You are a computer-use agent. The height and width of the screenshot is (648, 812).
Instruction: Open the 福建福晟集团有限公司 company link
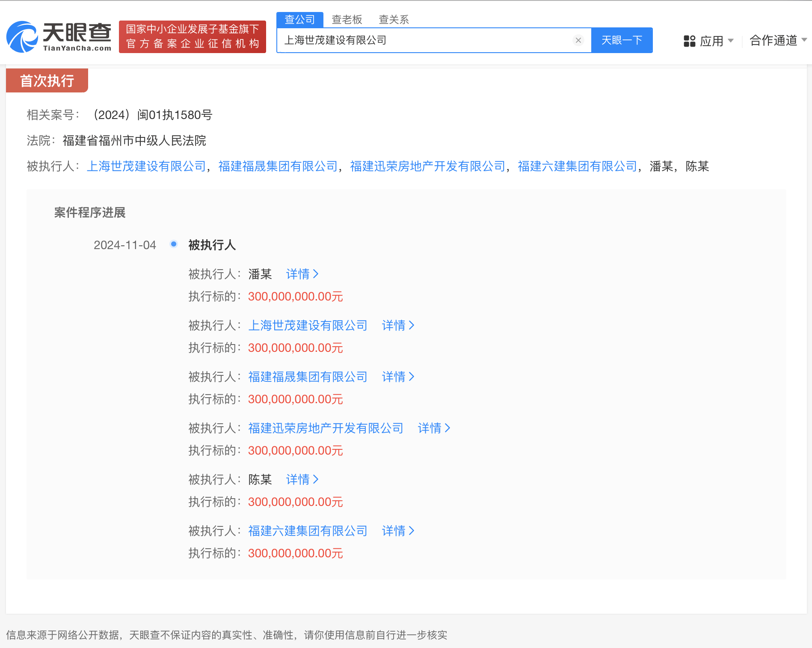(278, 166)
